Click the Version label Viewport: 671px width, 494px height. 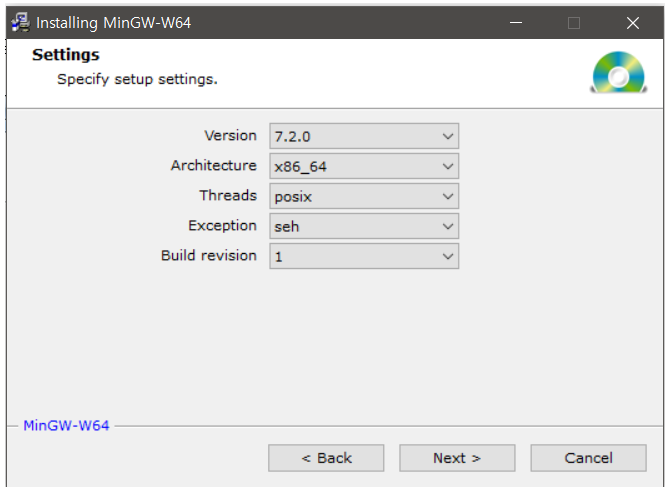pos(231,135)
